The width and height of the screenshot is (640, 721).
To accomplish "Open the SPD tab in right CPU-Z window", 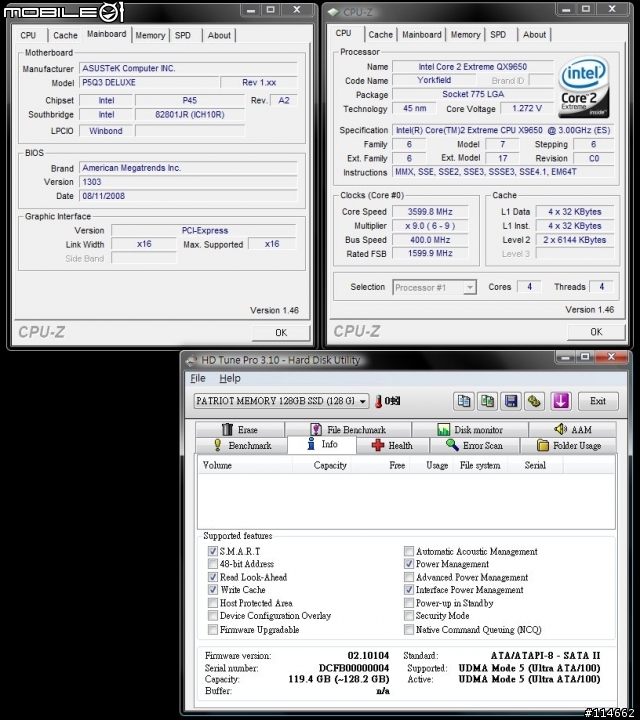I will (x=498, y=34).
